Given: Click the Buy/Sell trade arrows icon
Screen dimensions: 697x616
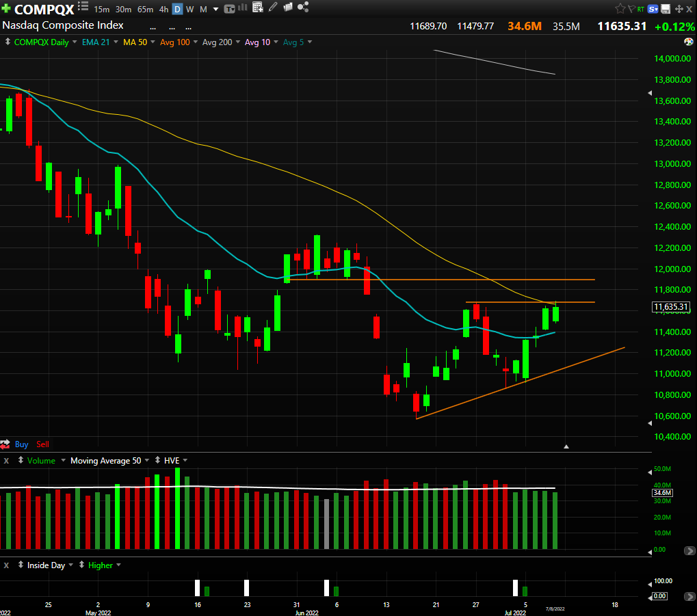Looking at the screenshot, I should [5, 444].
